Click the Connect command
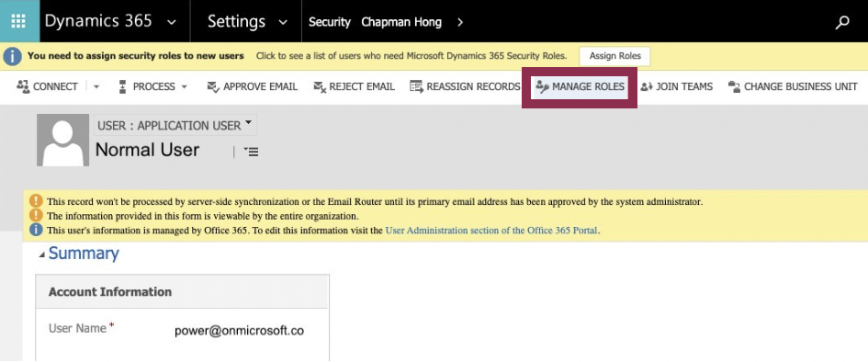 48,87
